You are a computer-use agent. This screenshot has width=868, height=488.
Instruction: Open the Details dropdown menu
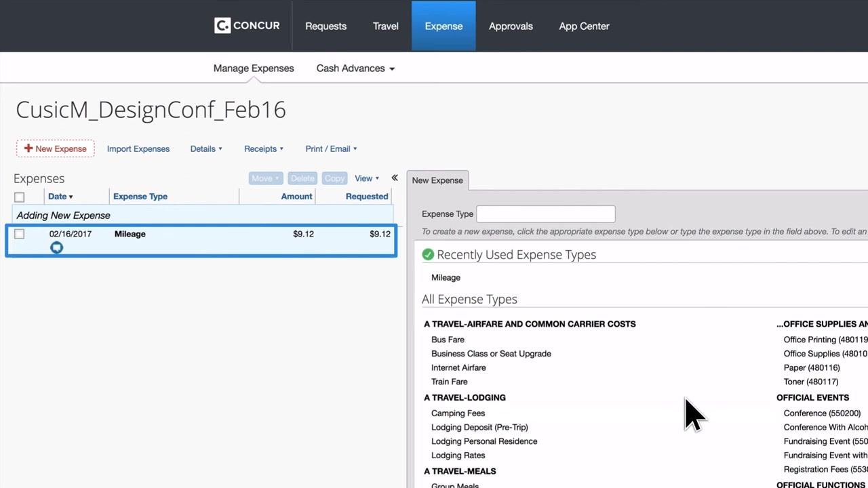point(206,148)
